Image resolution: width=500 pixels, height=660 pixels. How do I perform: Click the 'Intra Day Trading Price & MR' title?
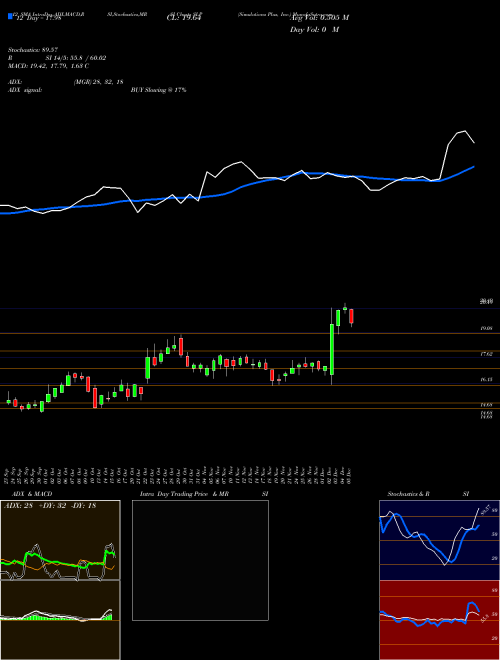pyautogui.click(x=184, y=494)
